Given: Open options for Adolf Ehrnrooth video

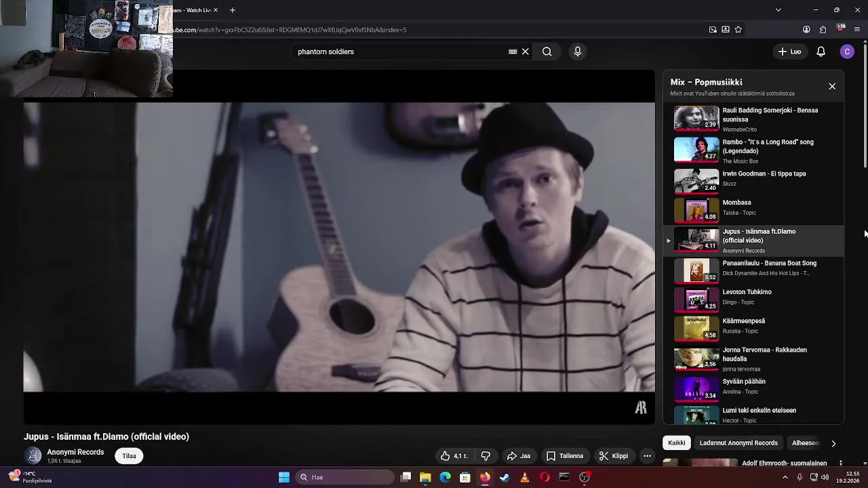Looking at the screenshot, I should (840, 464).
